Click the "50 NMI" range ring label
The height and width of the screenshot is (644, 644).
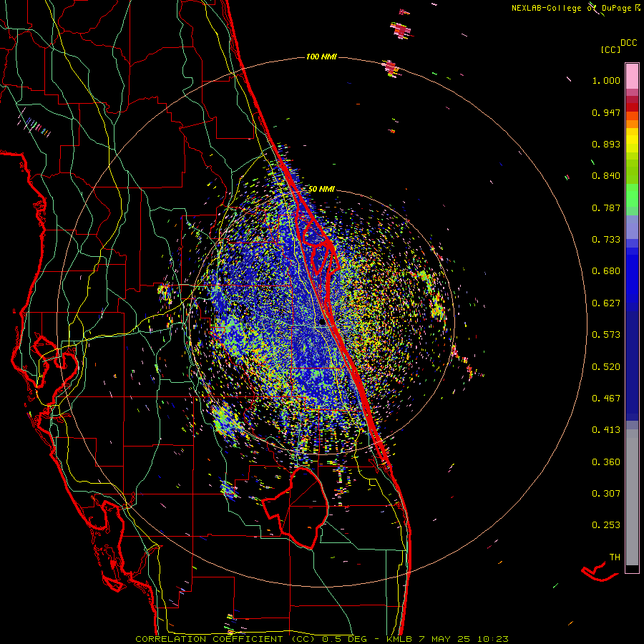coord(321,189)
